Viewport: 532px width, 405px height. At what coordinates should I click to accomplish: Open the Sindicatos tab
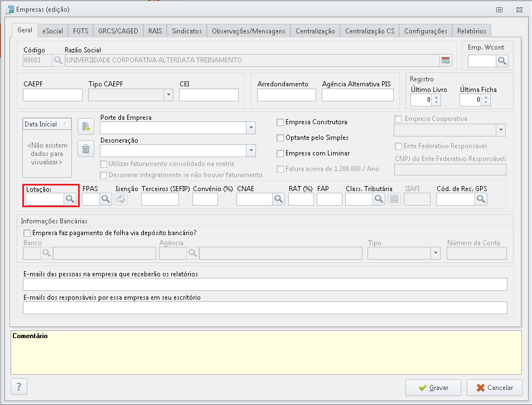click(187, 31)
